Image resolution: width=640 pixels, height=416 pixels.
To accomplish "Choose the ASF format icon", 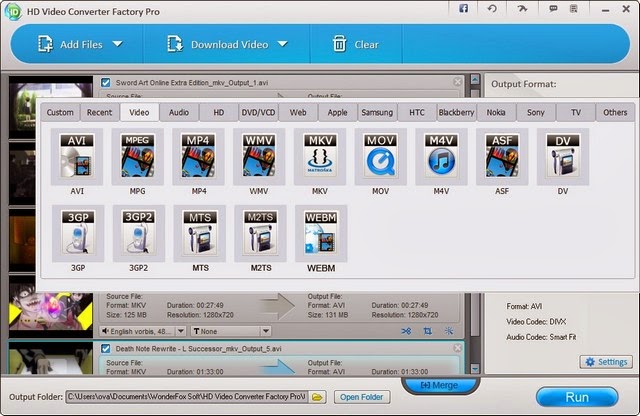I will (502, 157).
